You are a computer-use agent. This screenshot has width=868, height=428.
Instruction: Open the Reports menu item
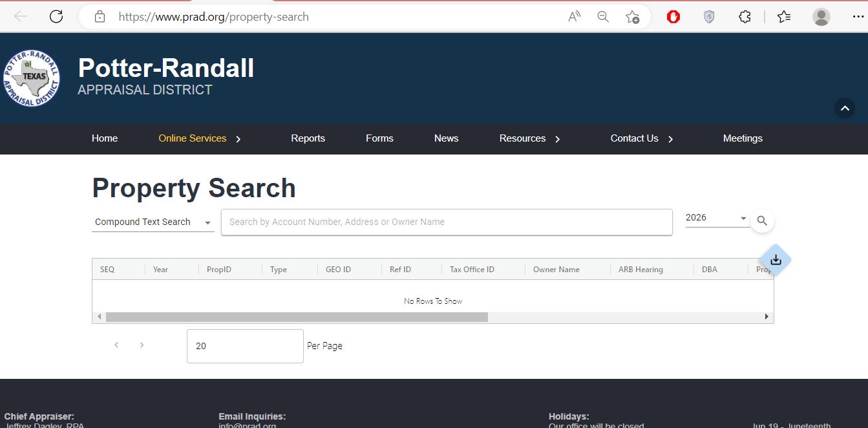click(x=308, y=138)
